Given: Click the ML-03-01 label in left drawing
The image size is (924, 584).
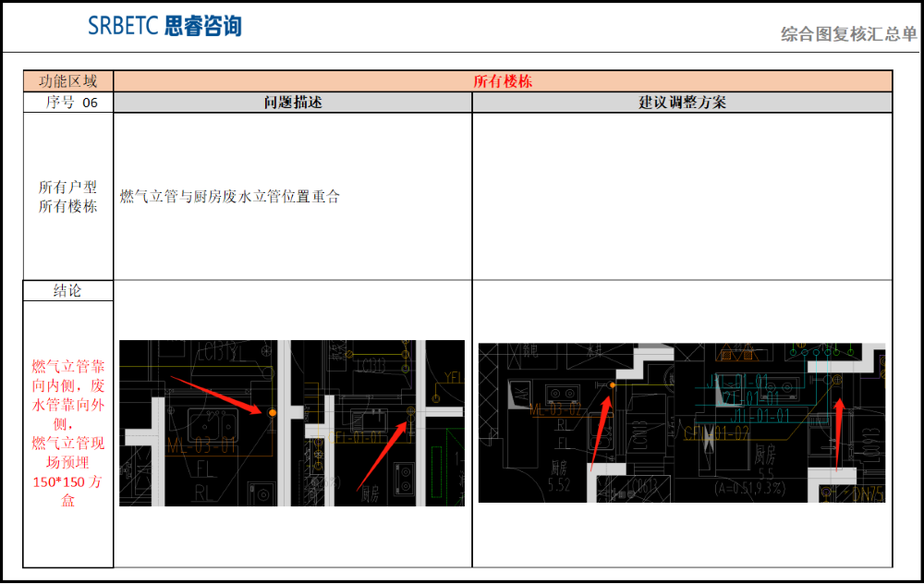Looking at the screenshot, I should pyautogui.click(x=201, y=445).
